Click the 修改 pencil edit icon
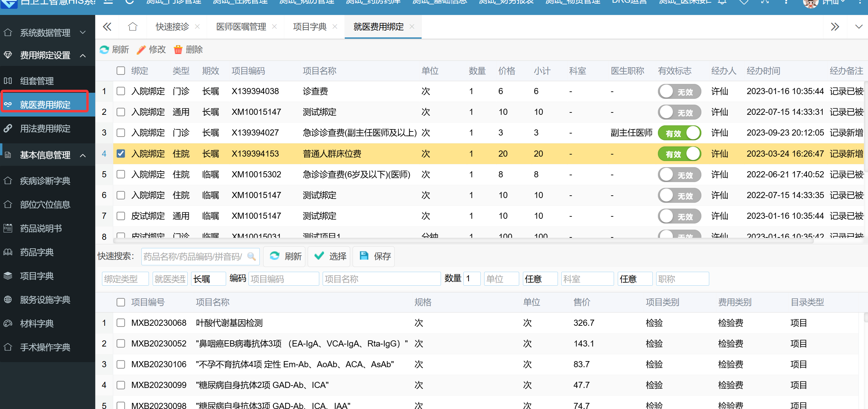 [x=141, y=50]
